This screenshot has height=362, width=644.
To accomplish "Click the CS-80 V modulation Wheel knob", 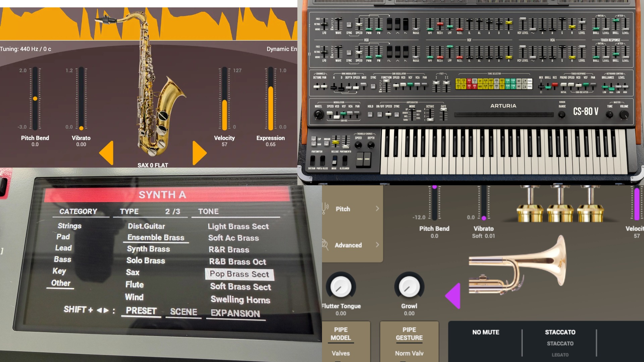I will 318,115.
